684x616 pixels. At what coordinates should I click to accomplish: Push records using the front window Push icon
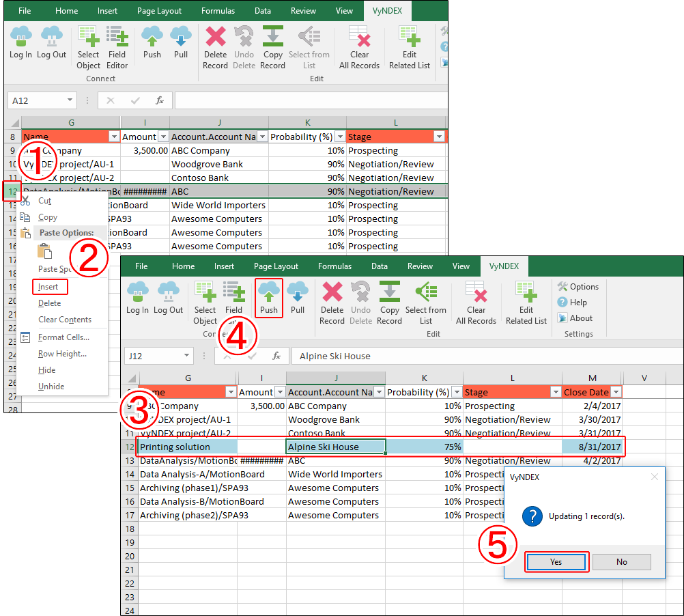(x=269, y=298)
